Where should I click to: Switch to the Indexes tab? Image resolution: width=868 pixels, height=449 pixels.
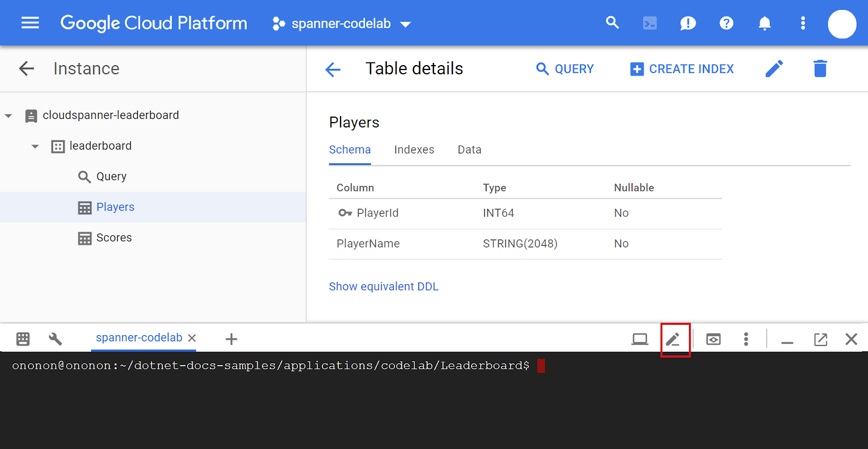pyautogui.click(x=414, y=150)
